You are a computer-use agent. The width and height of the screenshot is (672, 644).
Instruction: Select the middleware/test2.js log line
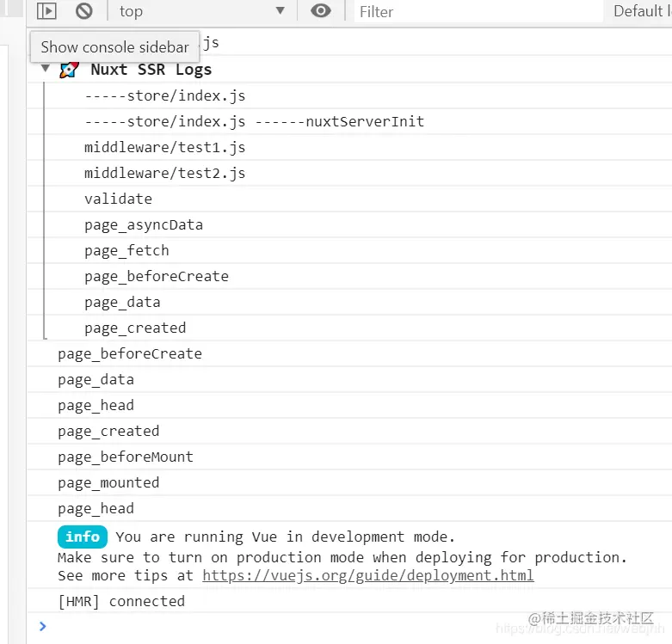tap(164, 173)
